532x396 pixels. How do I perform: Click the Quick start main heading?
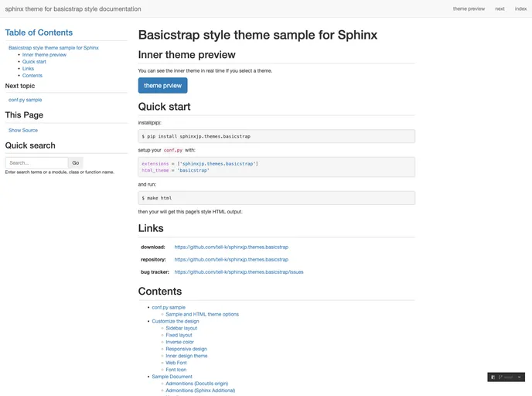164,107
